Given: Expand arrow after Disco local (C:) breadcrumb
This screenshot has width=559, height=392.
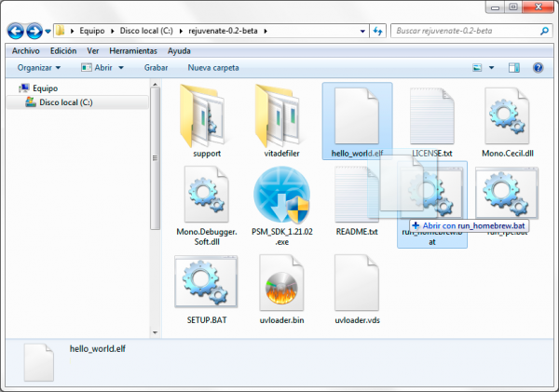Looking at the screenshot, I should (181, 31).
